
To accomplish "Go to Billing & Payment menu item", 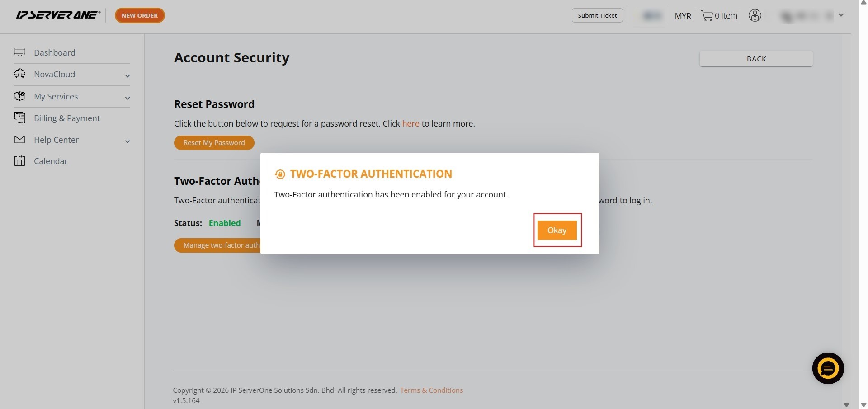I will 67,118.
